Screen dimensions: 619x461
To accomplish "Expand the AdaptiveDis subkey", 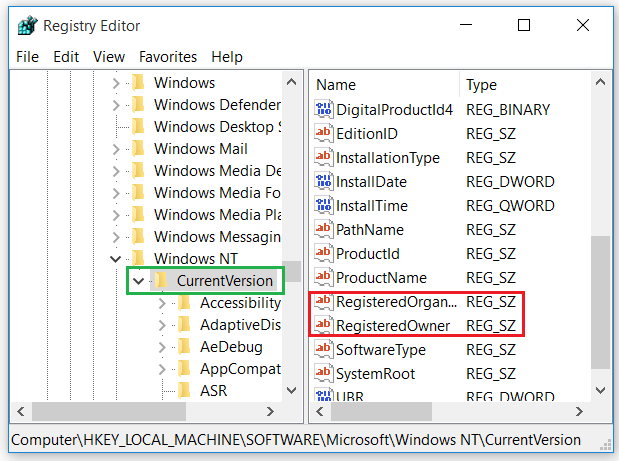I will (162, 325).
